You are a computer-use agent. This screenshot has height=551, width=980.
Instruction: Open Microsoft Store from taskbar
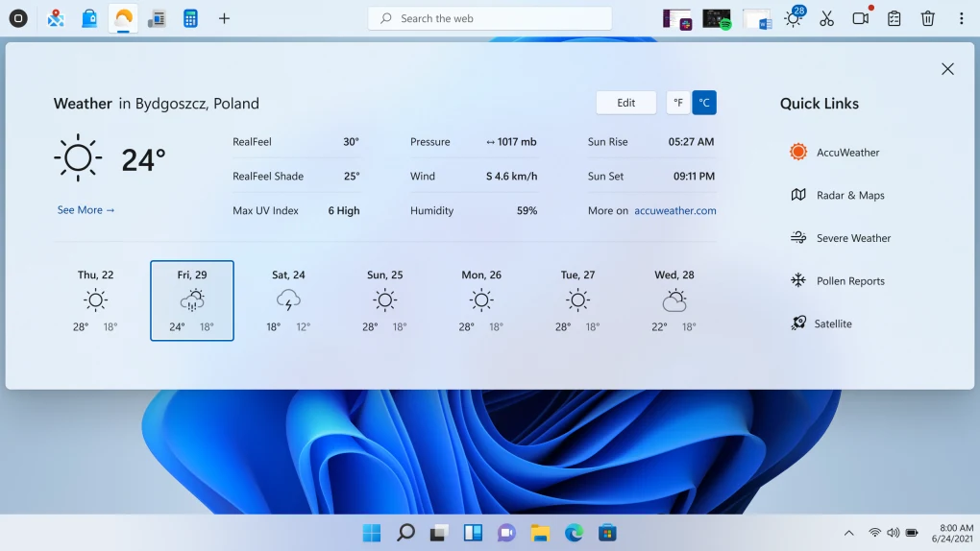[x=607, y=533]
